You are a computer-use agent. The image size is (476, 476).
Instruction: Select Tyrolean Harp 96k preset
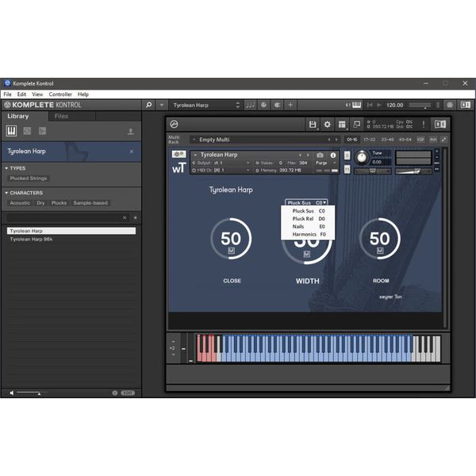click(x=31, y=239)
